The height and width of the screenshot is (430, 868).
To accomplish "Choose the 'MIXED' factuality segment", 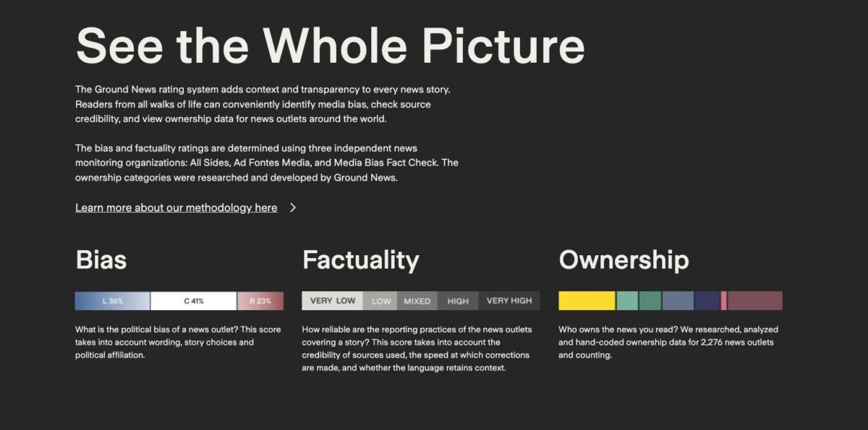I will tap(417, 301).
